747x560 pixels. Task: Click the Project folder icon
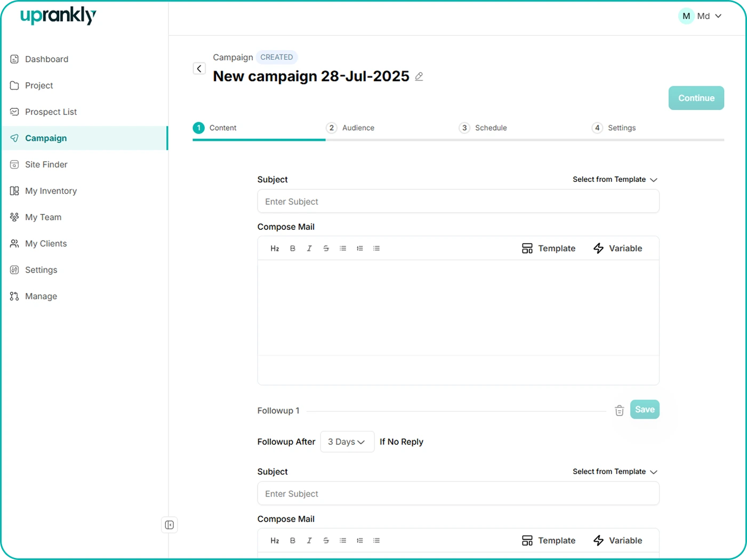(14, 85)
